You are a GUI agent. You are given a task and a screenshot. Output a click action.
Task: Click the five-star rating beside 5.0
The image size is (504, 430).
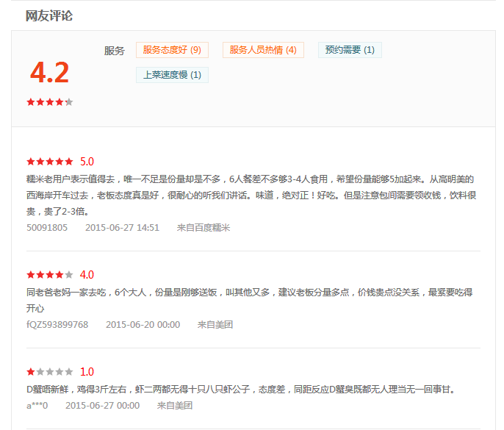[x=50, y=162]
